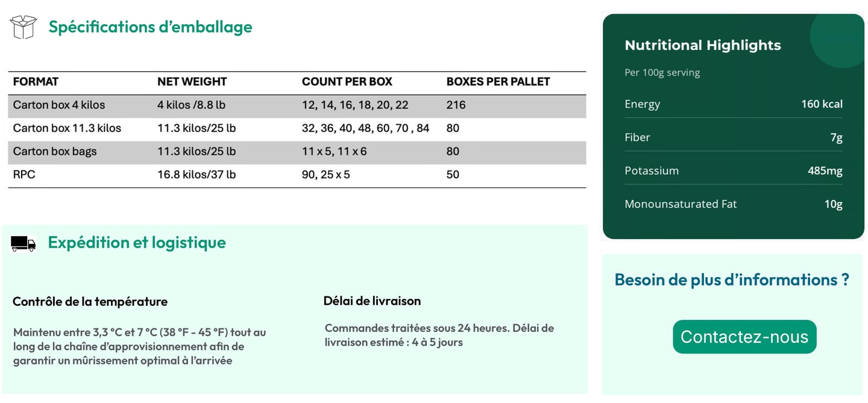The height and width of the screenshot is (403, 868).
Task: Click the Délai de livraison heading
Action: coord(372,301)
